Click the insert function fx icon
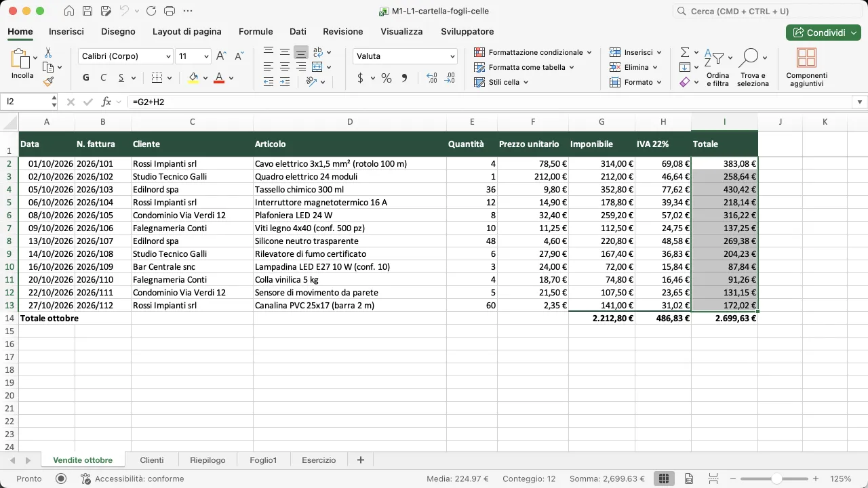 tap(106, 102)
